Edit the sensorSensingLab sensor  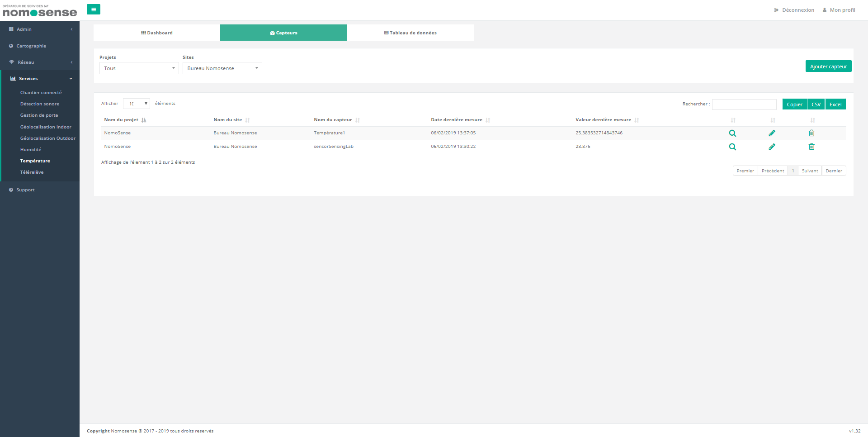[772, 147]
